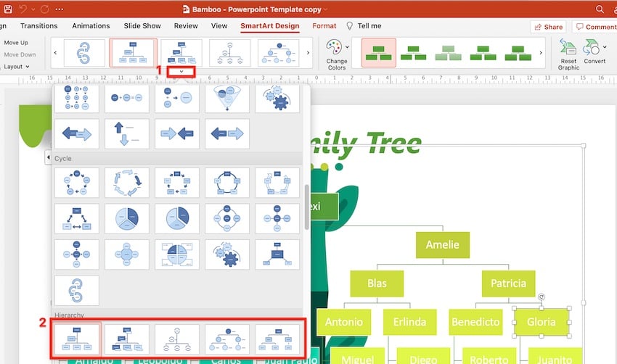Click the Share button
This screenshot has width=617, height=364.
tap(548, 27)
